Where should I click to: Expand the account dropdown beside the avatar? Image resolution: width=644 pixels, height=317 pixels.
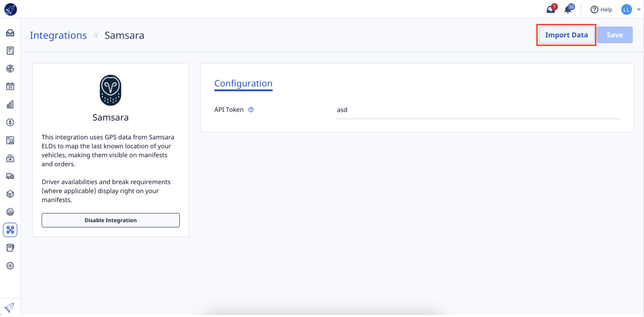(x=638, y=9)
